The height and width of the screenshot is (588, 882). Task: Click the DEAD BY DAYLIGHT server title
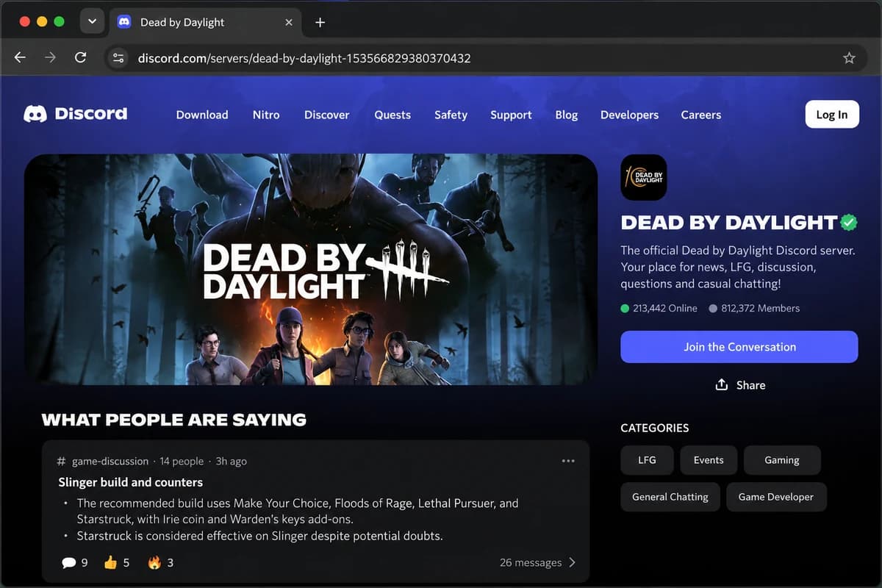(x=729, y=222)
